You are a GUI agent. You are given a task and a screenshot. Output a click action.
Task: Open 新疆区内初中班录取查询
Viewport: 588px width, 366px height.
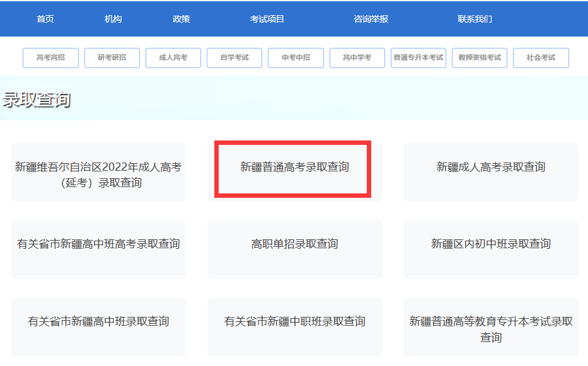point(490,244)
